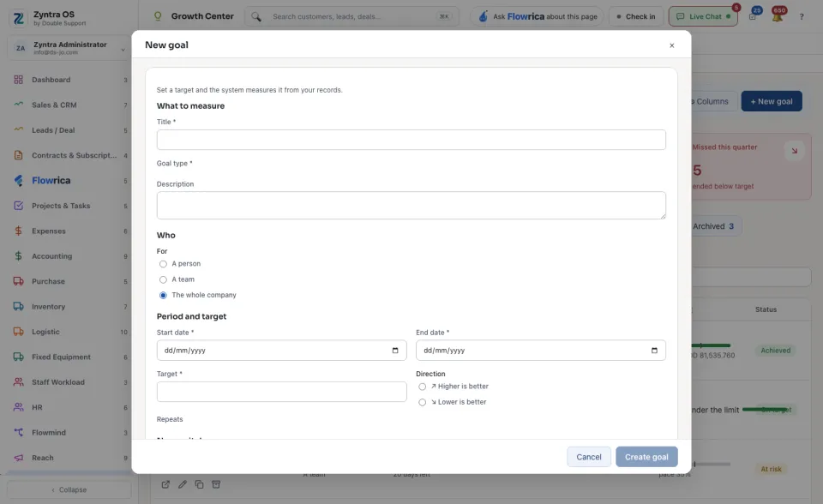823x504 pixels.
Task: Open the help question mark icon
Action: pyautogui.click(x=802, y=17)
